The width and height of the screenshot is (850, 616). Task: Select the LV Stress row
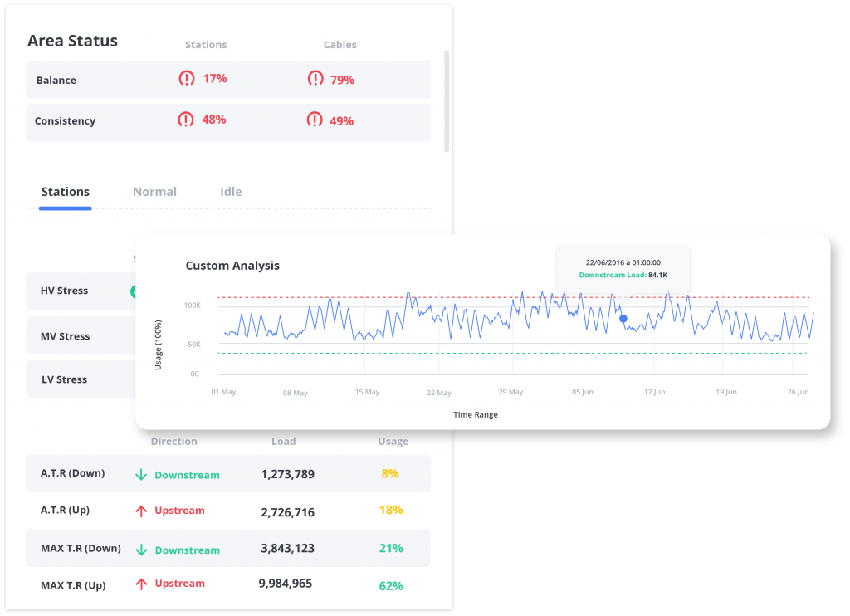pos(81,379)
